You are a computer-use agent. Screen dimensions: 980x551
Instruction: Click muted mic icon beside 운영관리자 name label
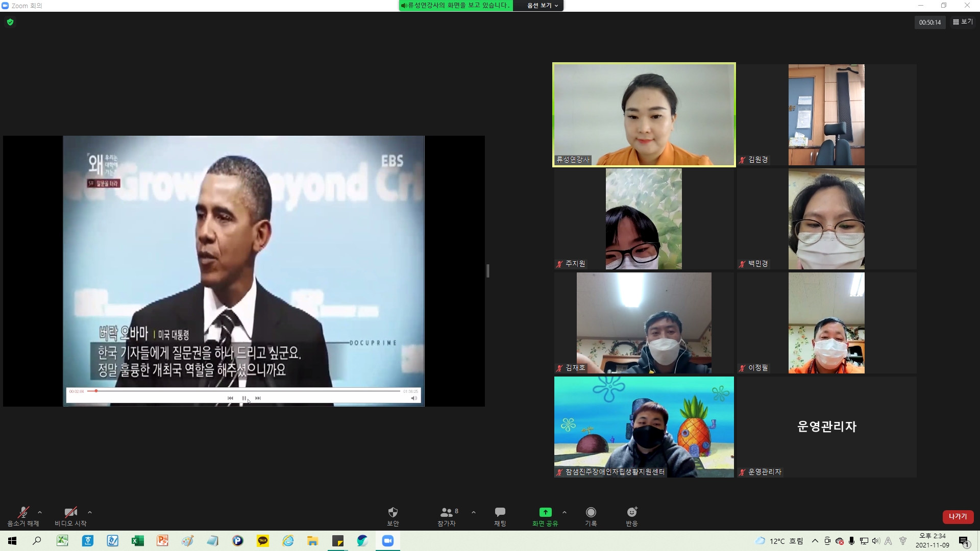742,472
